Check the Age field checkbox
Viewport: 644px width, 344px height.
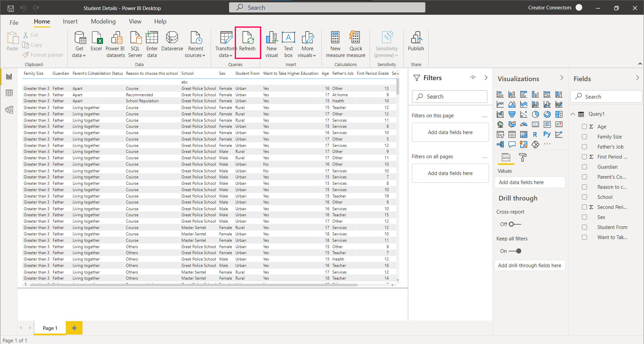(x=584, y=127)
